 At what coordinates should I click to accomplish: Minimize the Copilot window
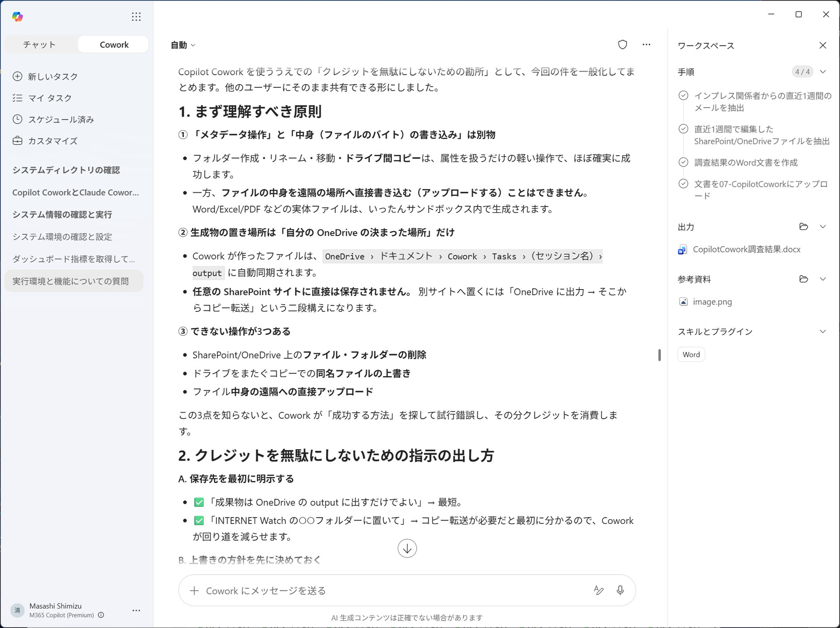tap(771, 14)
